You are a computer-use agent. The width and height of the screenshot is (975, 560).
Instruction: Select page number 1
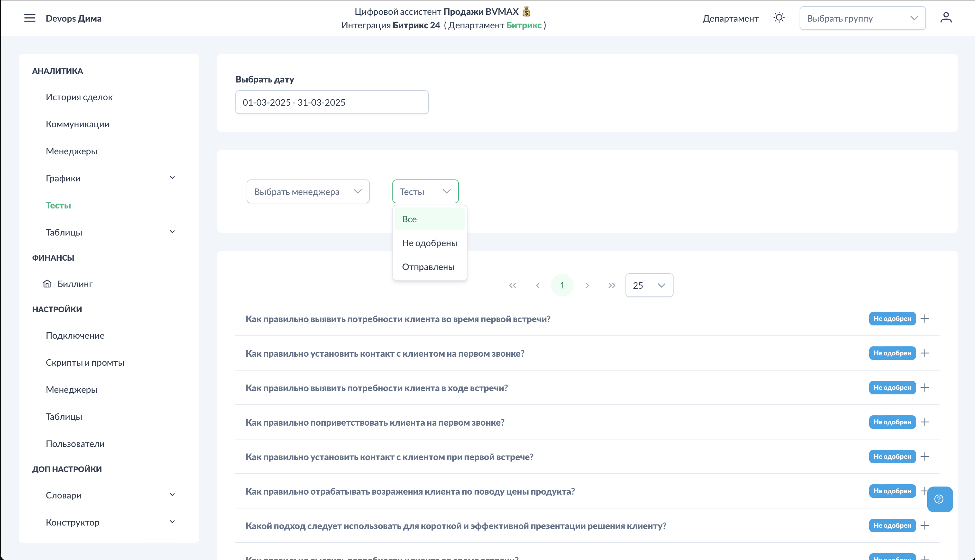coord(562,285)
